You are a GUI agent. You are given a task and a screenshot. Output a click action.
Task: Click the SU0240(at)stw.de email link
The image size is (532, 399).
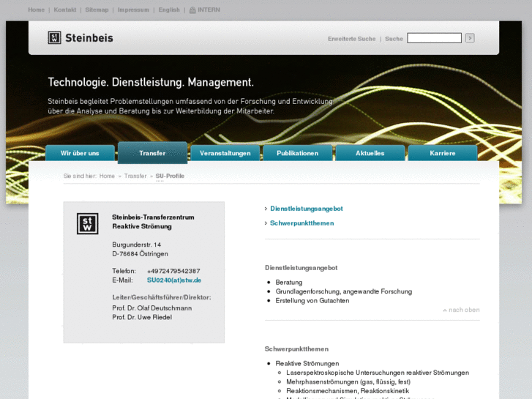coord(174,280)
